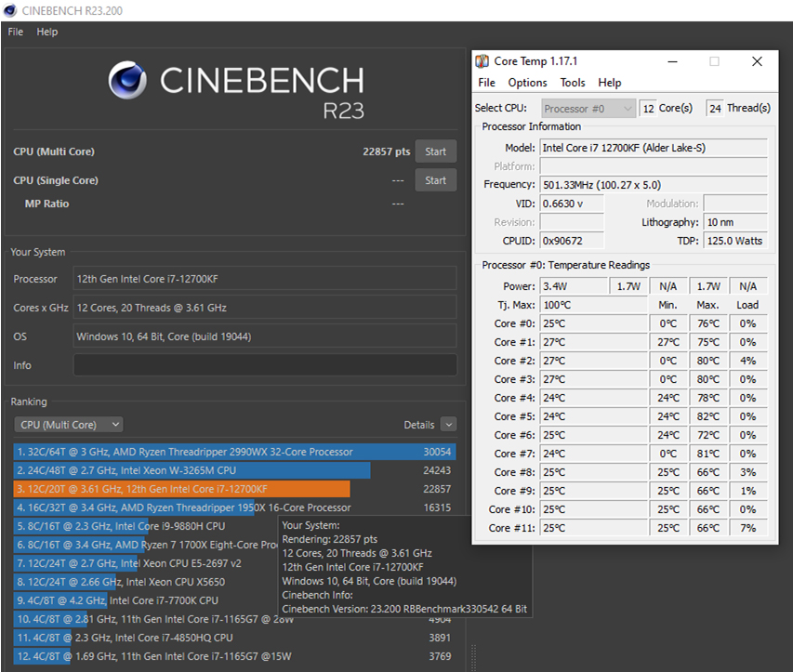Select the Ryzen 7 1700X ranking row

pos(146,545)
